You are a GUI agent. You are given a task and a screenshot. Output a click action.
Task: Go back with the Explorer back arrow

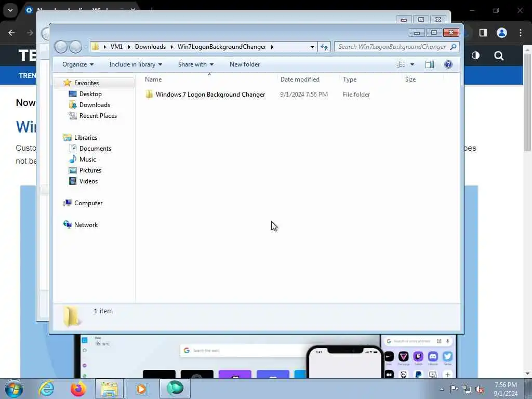[x=61, y=46]
